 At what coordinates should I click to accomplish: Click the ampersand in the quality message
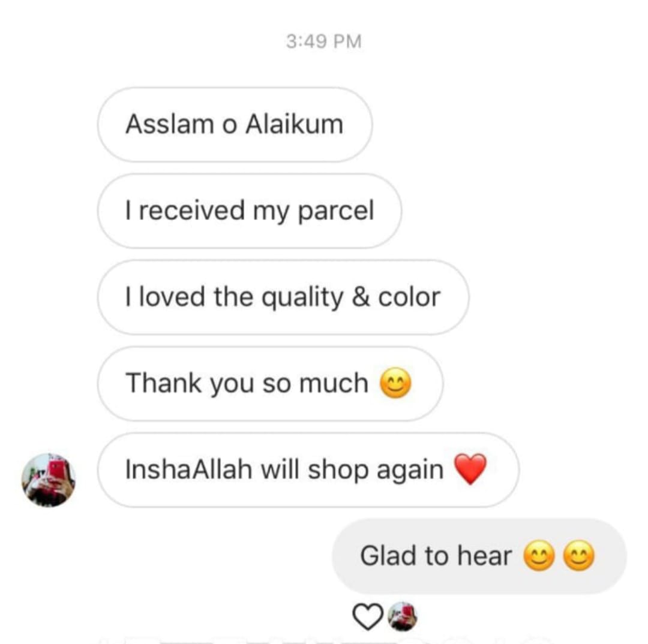(361, 297)
